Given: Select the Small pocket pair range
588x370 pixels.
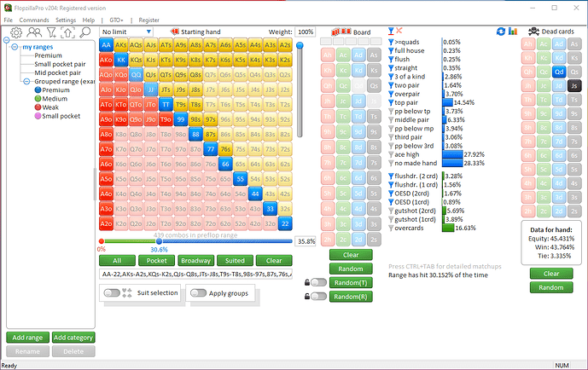Looking at the screenshot, I should (x=60, y=64).
